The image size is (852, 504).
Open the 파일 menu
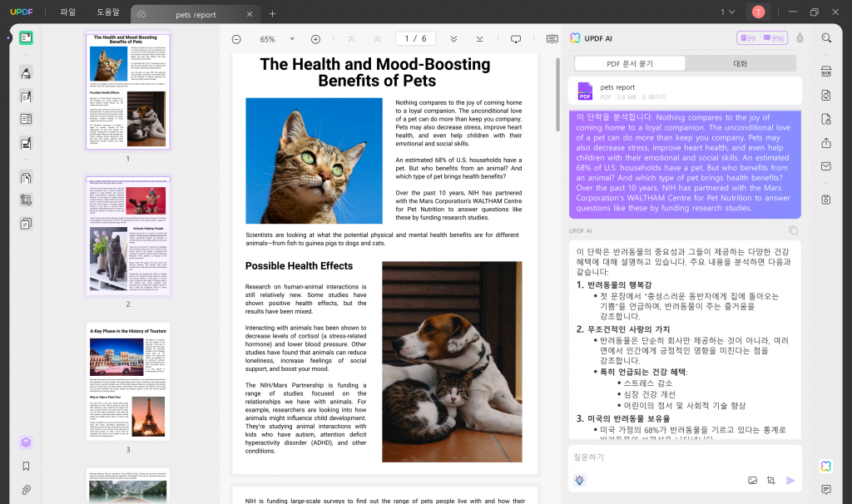[68, 12]
